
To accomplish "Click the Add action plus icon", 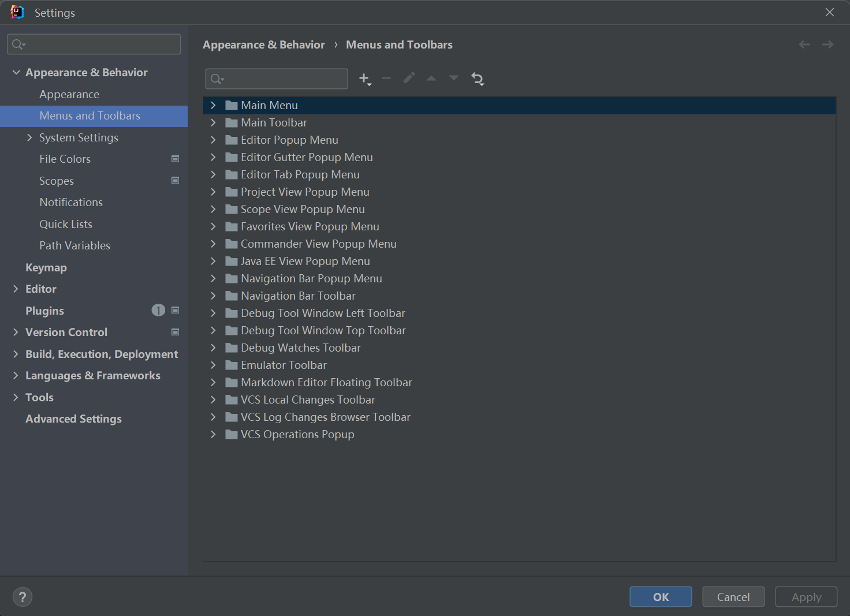I will click(x=364, y=79).
